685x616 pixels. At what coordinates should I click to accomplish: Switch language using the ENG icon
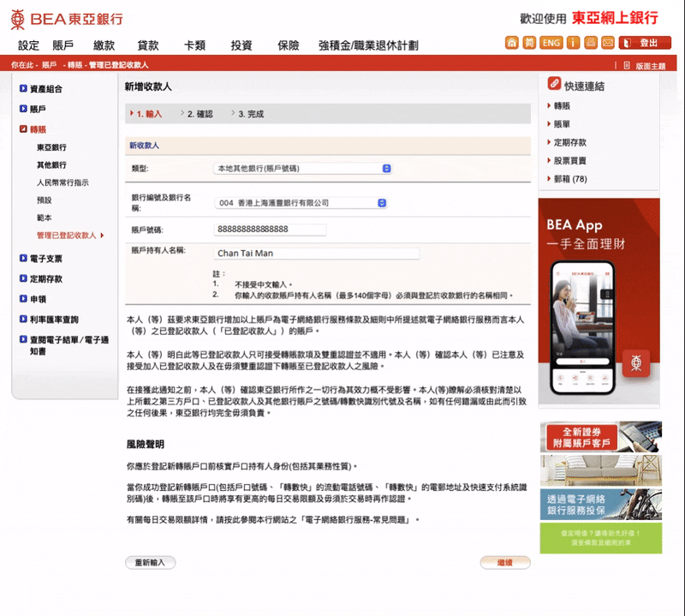(551, 42)
